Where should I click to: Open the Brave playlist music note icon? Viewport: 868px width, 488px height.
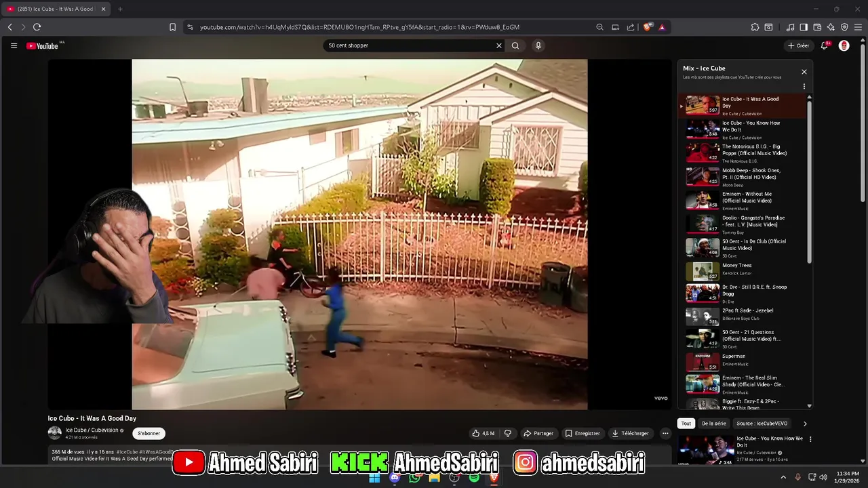[790, 27]
